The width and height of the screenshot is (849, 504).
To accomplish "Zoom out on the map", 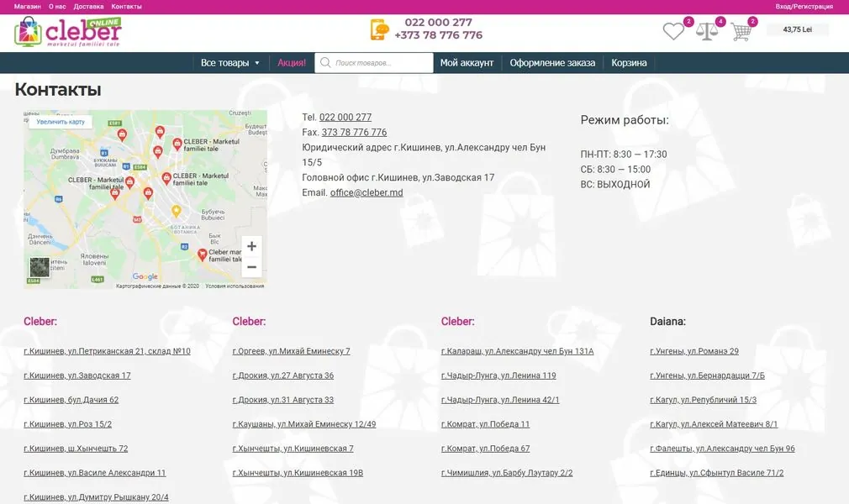I will pos(251,267).
